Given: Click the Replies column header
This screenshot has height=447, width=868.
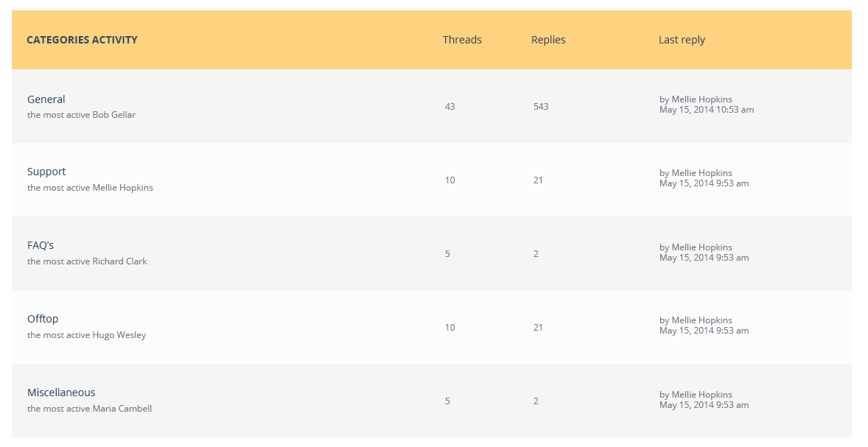Looking at the screenshot, I should (x=549, y=40).
